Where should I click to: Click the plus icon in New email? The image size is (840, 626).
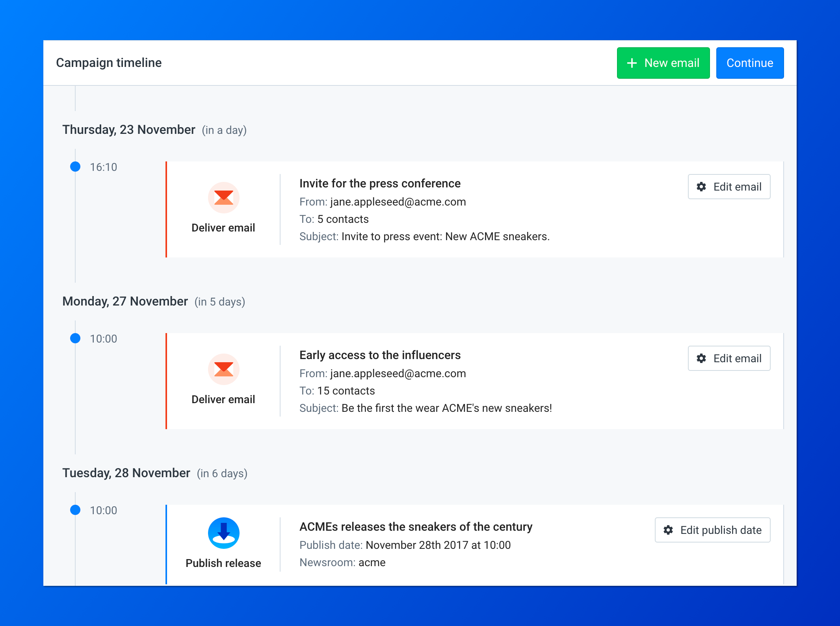point(632,63)
